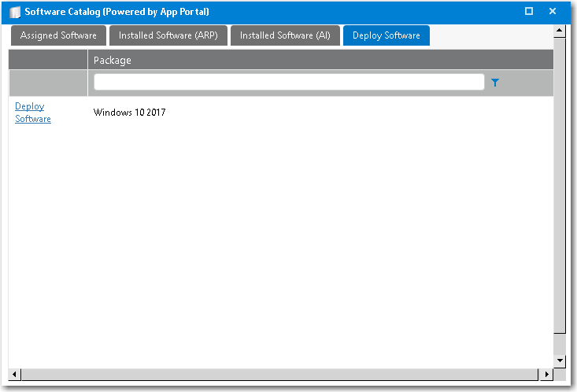The width and height of the screenshot is (577, 392).
Task: Close the Software Catalog window
Action: coord(553,11)
